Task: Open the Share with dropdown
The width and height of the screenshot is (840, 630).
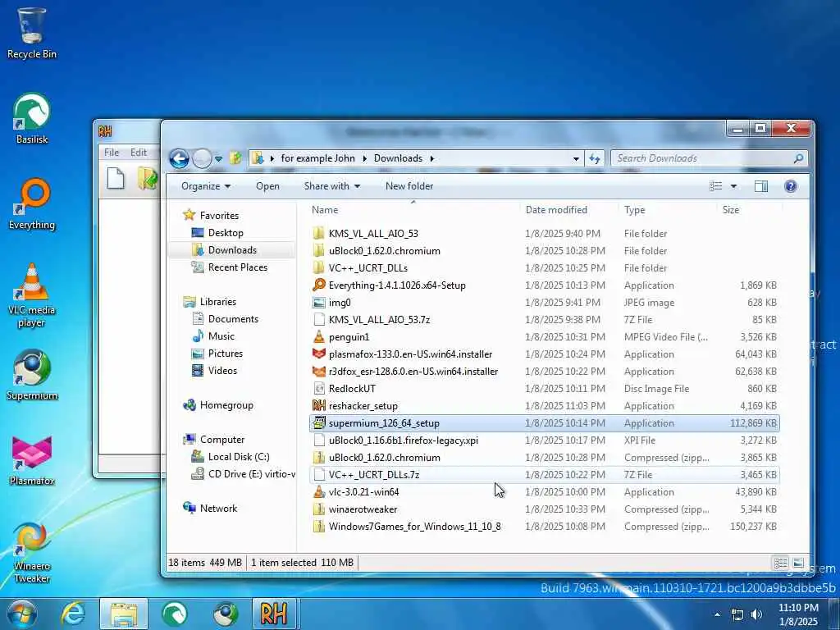Action: pos(331,186)
